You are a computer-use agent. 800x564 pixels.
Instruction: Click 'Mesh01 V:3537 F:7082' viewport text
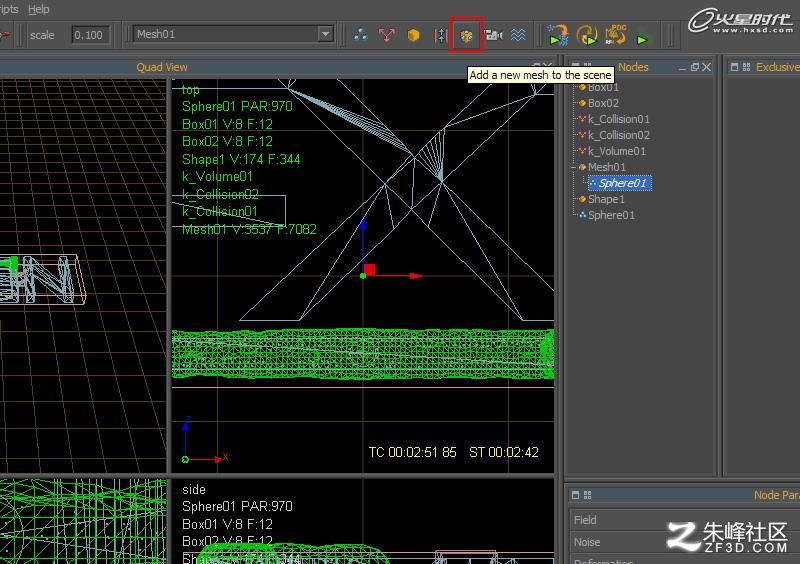(x=249, y=229)
